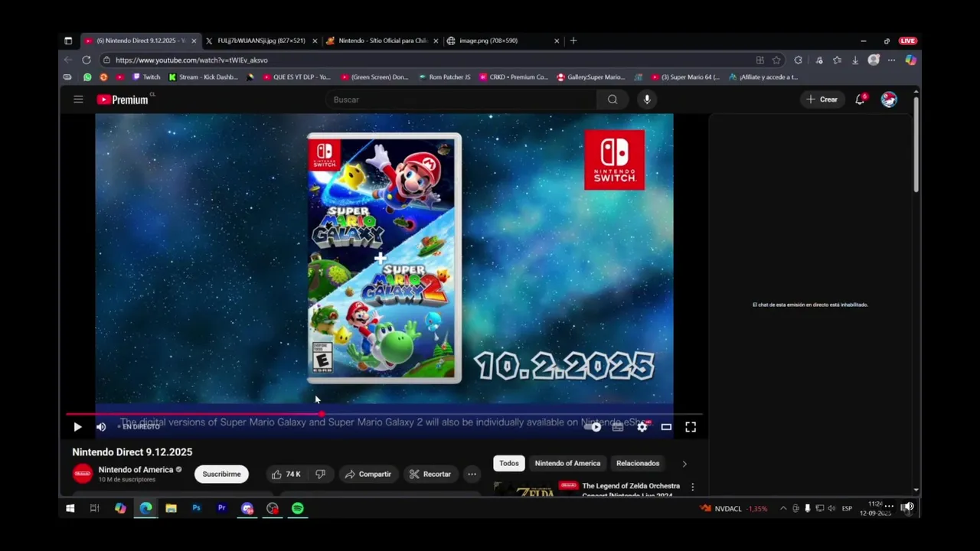Go to the YouTube Premium home logo
The height and width of the screenshot is (551, 980).
122,99
